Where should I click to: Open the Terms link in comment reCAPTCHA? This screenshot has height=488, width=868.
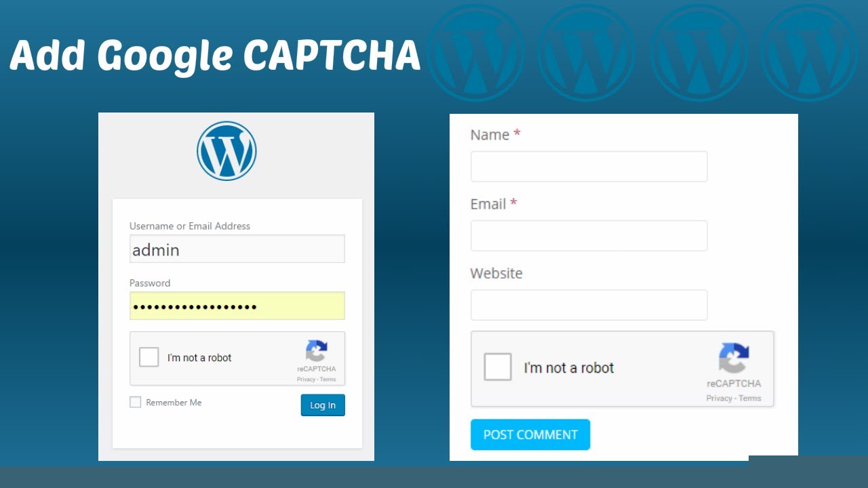coord(750,399)
